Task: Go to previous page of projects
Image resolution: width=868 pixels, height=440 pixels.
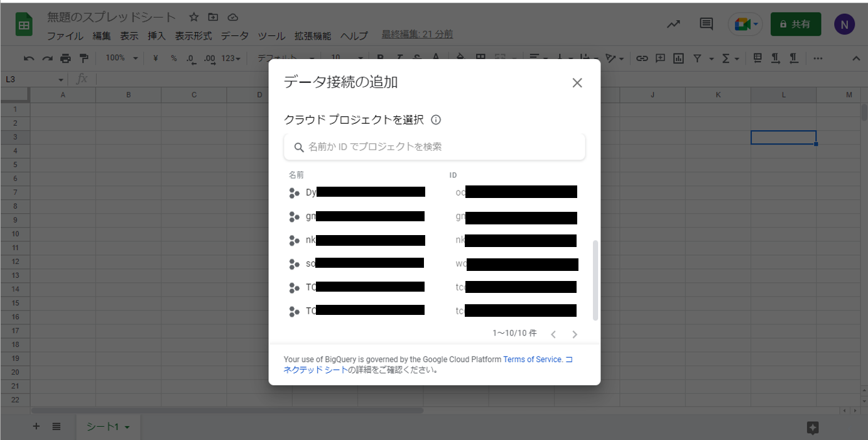Action: point(553,334)
